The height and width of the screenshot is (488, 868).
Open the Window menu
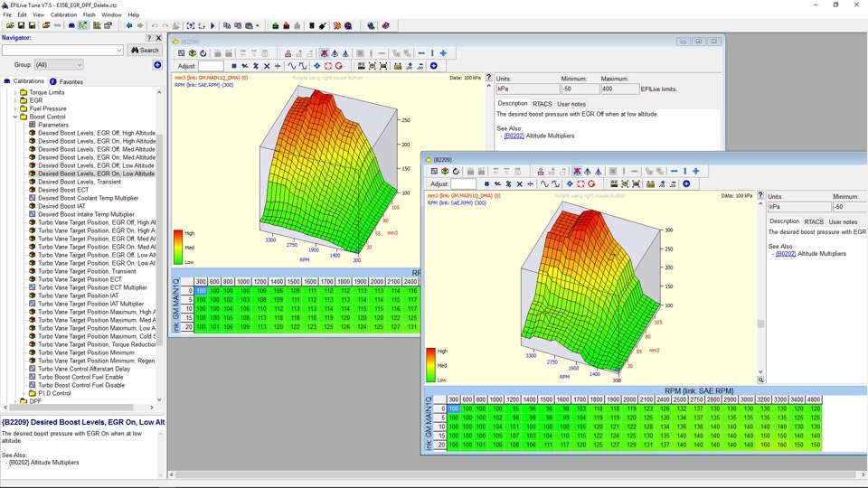click(111, 15)
